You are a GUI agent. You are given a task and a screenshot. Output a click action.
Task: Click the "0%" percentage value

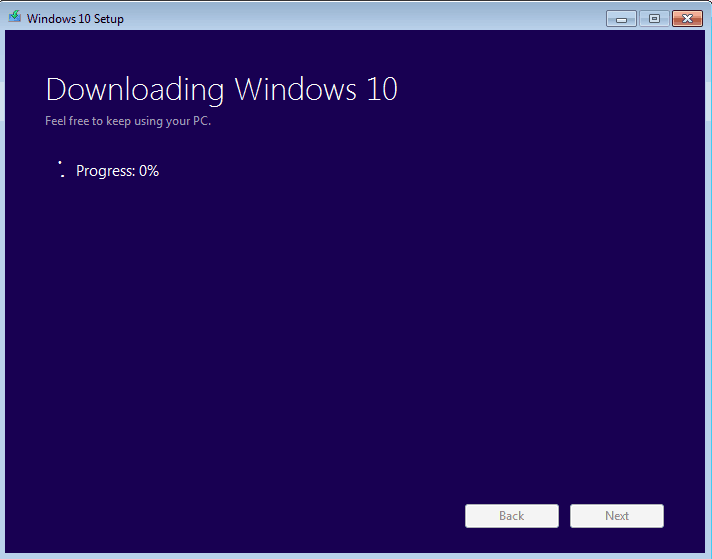[x=149, y=171]
